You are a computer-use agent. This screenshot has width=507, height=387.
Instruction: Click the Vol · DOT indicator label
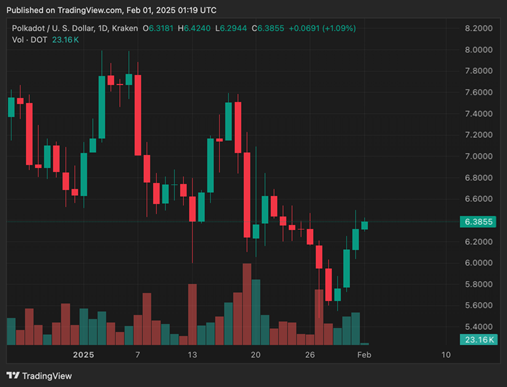tap(29, 40)
